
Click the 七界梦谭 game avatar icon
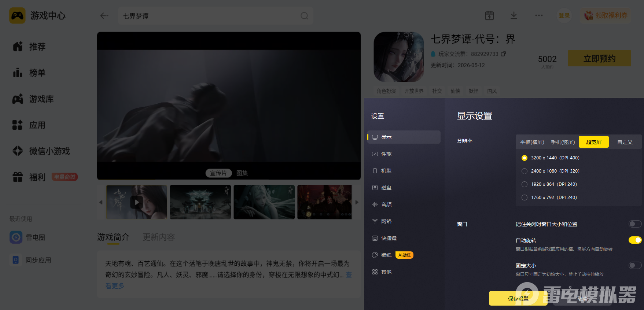point(398,57)
